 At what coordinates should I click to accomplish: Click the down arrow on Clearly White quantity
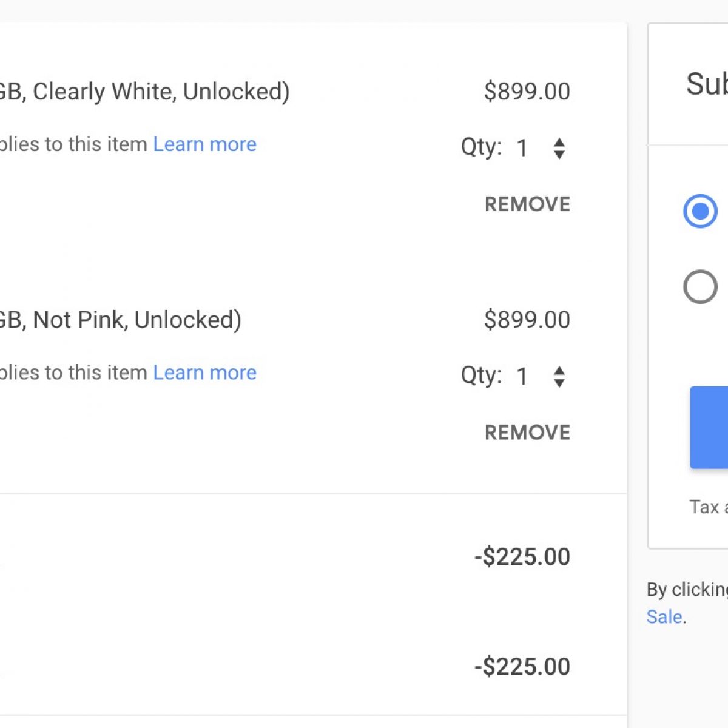pos(559,155)
